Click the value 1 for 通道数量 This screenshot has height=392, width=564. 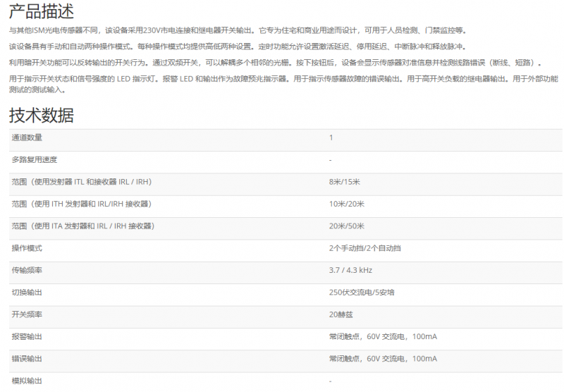pyautogui.click(x=331, y=137)
